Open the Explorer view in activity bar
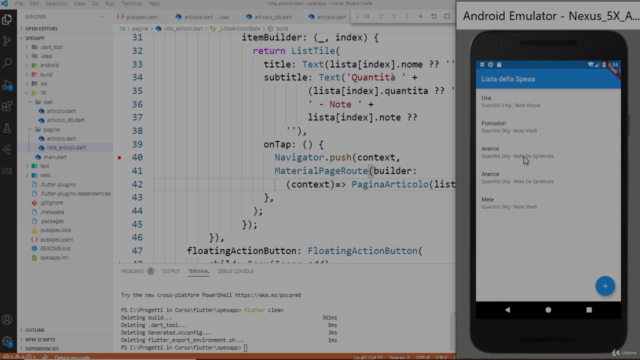This screenshot has height=360, width=640. tap(7, 19)
